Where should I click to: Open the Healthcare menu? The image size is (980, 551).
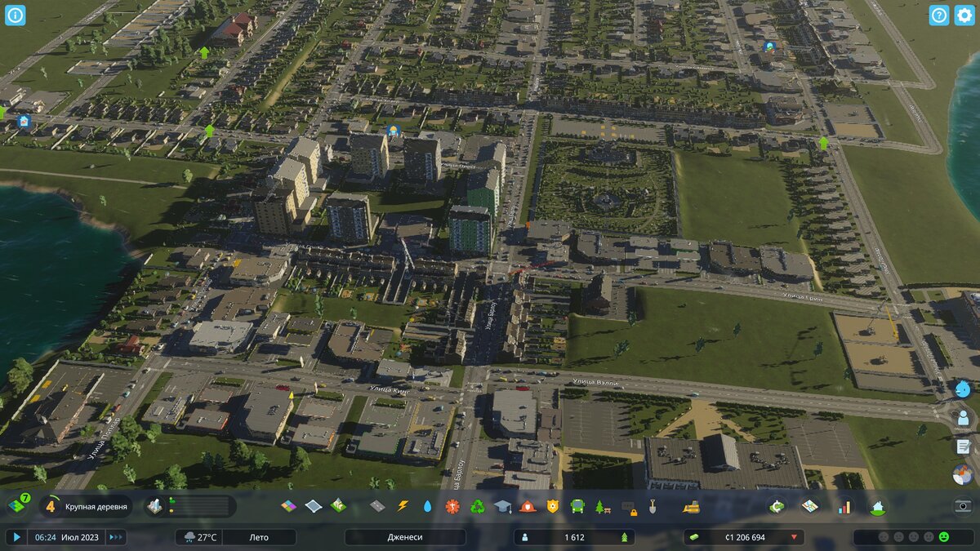pos(452,506)
